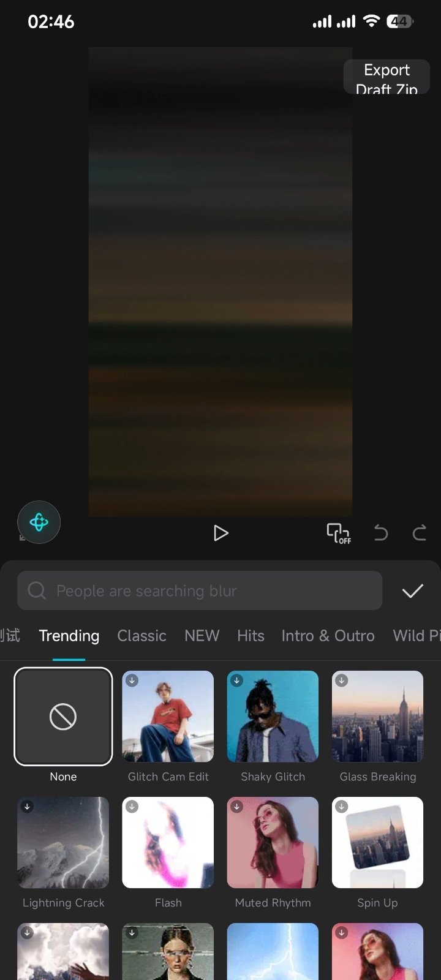This screenshot has height=980, width=441.
Task: Tap the download icon on Flash
Action: coord(132,807)
